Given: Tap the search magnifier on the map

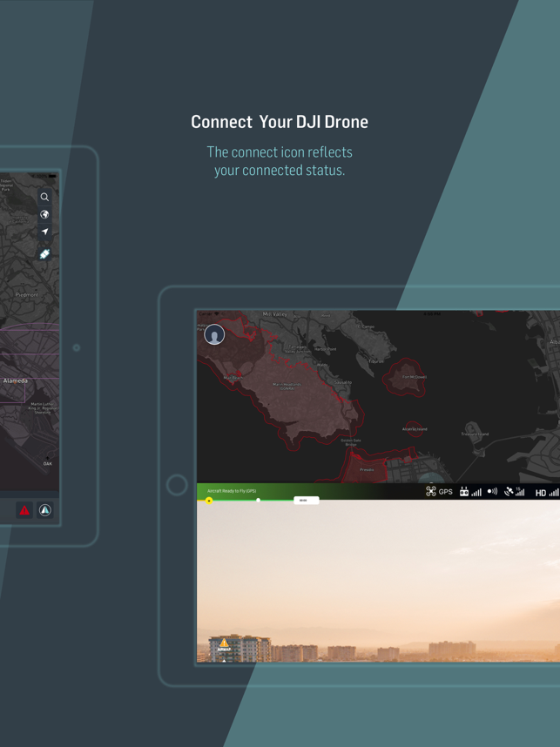Looking at the screenshot, I should point(44,197).
